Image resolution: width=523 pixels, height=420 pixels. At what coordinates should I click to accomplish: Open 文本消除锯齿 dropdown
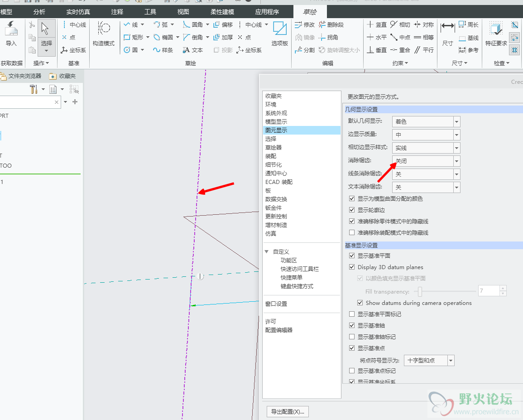[x=426, y=187]
